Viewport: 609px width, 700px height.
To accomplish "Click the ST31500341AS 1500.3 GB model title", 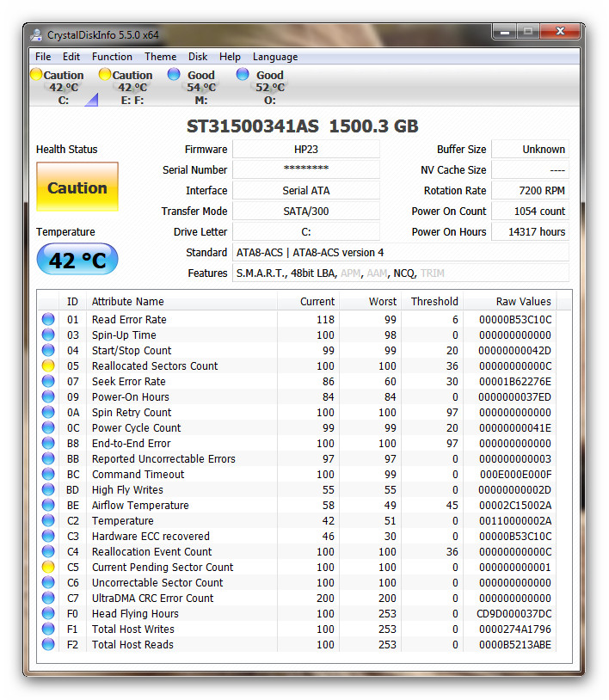I will 302,126.
